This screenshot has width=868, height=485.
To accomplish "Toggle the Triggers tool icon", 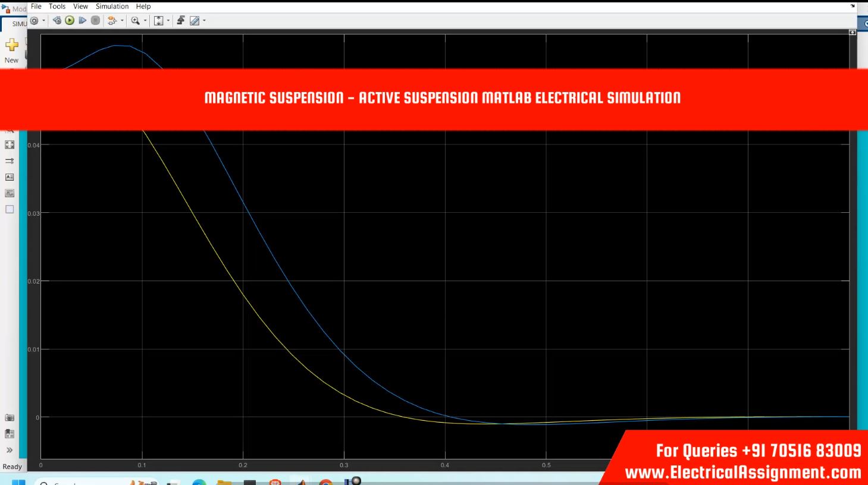I will tap(181, 21).
